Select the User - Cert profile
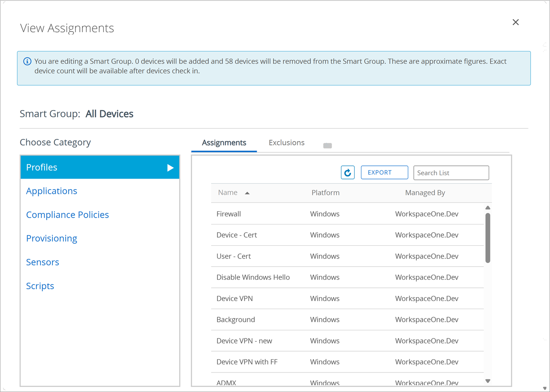Screen dimensions: 550x392 tap(234, 256)
